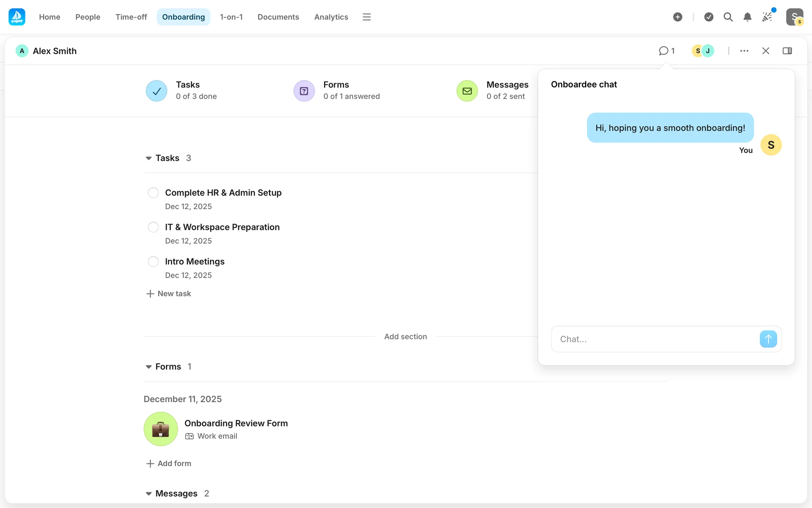Image resolution: width=812 pixels, height=508 pixels.
Task: Open the three-dot more options menu
Action: (x=744, y=51)
